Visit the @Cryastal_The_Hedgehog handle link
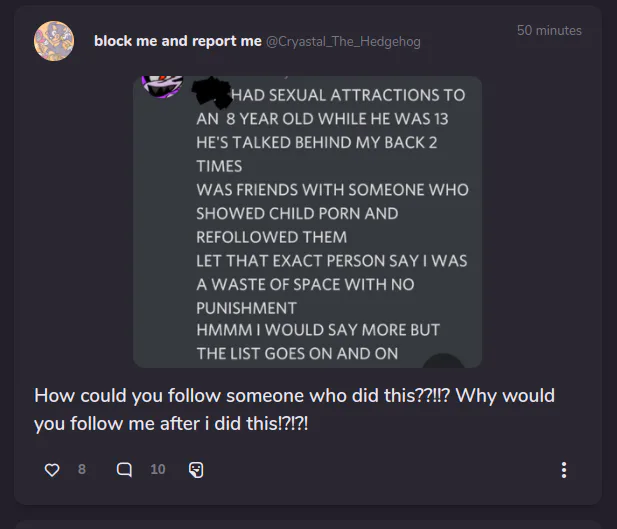The image size is (617, 529). [344, 41]
